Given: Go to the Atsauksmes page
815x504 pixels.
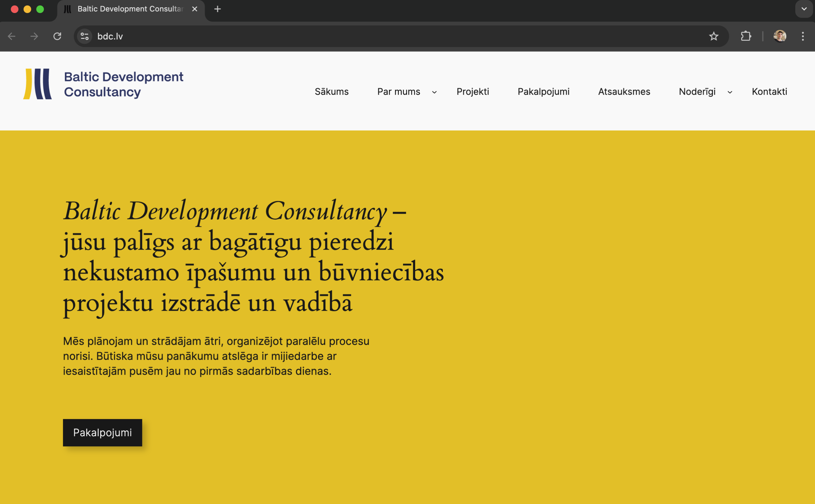Looking at the screenshot, I should (624, 92).
